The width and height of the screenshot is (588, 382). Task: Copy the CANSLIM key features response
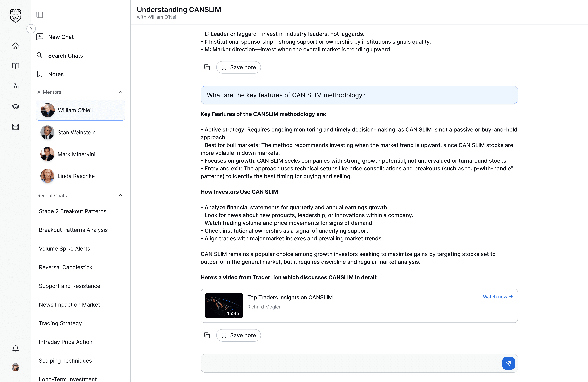coord(207,335)
